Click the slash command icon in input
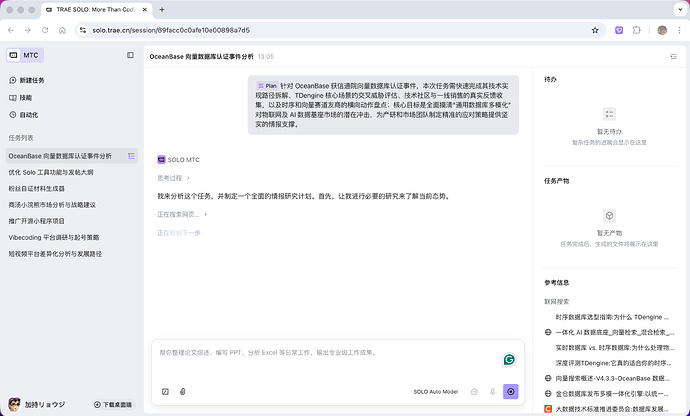690x416 pixels. click(165, 391)
